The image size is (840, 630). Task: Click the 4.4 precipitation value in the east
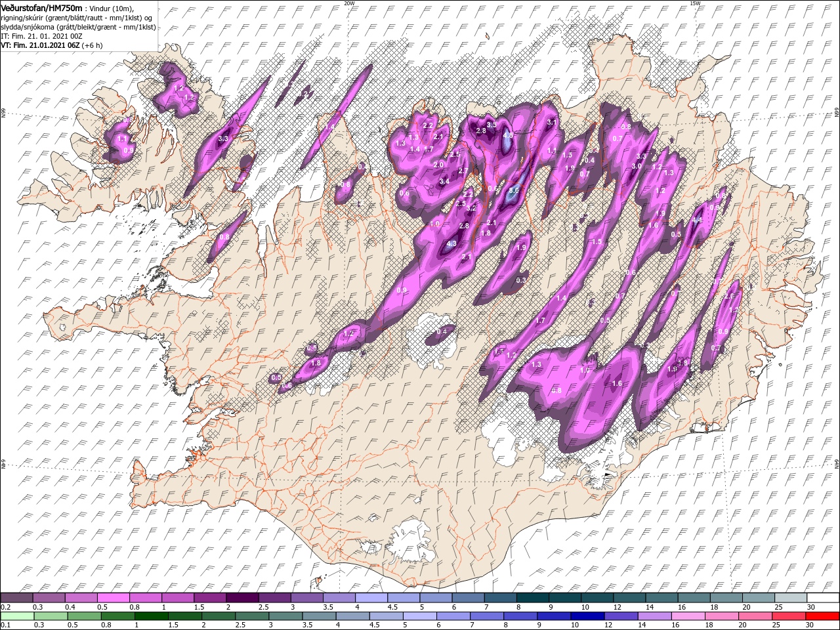click(698, 220)
